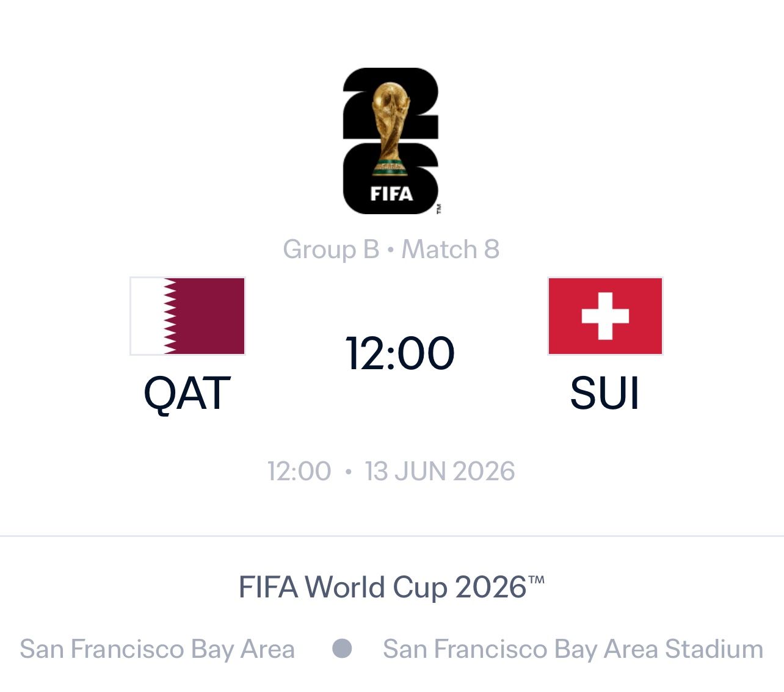Select the Qatar flag

click(x=187, y=316)
